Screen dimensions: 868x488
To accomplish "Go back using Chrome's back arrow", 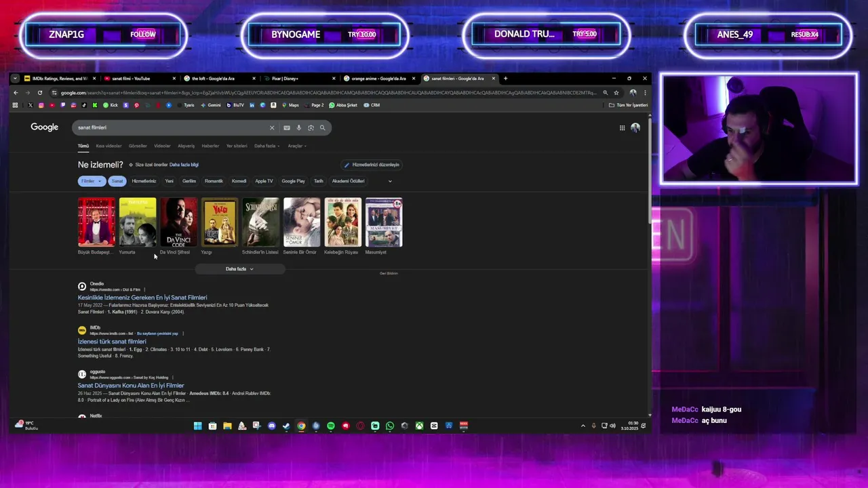I will (16, 93).
